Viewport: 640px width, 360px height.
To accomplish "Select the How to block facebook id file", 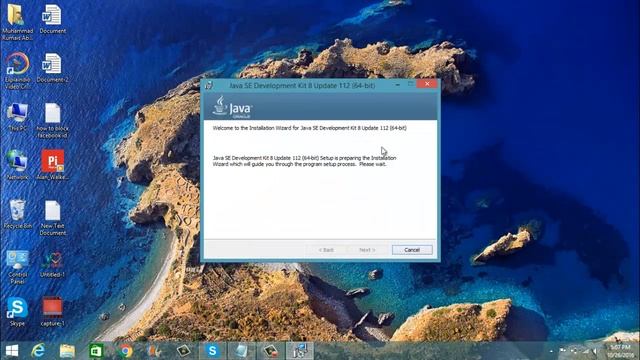I will coord(52,120).
